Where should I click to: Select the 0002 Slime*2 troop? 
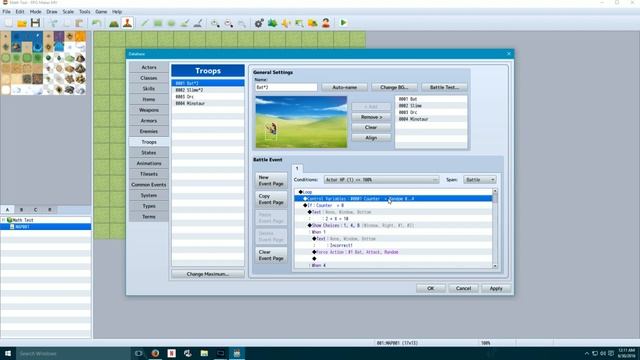208,90
